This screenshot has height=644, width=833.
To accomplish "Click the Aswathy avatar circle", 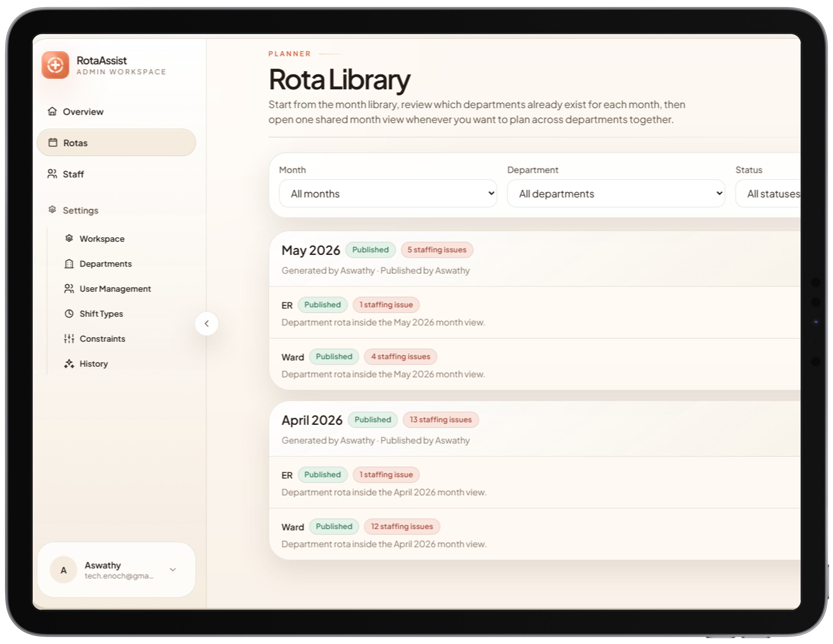I will pos(64,570).
